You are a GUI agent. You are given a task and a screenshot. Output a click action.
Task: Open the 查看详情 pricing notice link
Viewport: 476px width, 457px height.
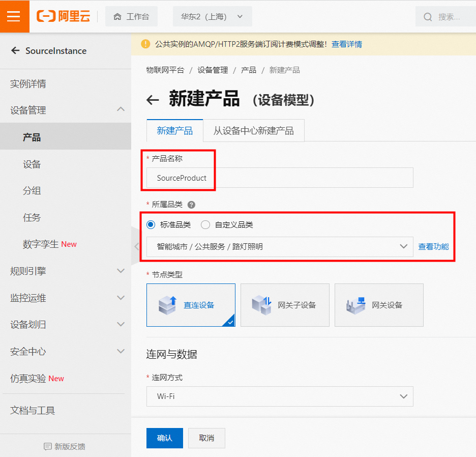pos(346,45)
